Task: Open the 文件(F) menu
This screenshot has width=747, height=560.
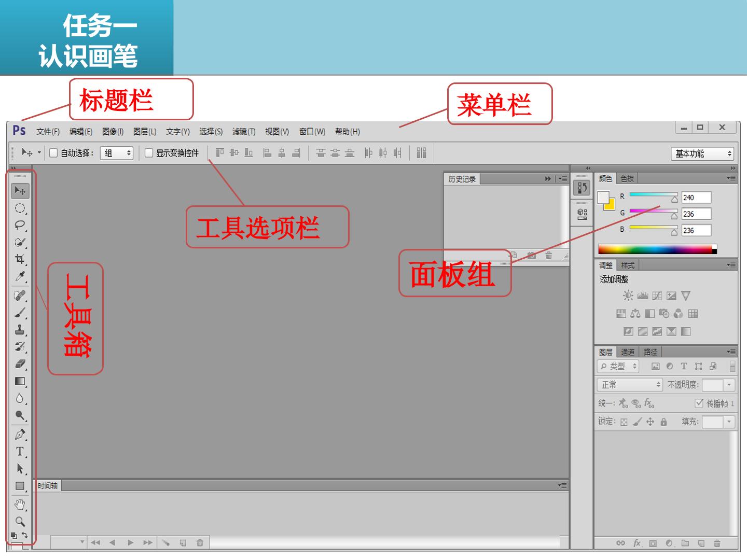Action: (48, 132)
